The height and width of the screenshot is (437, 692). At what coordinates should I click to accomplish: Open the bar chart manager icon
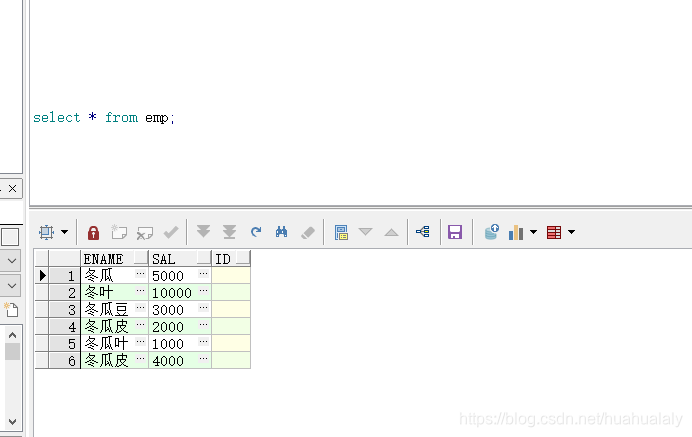[516, 232]
